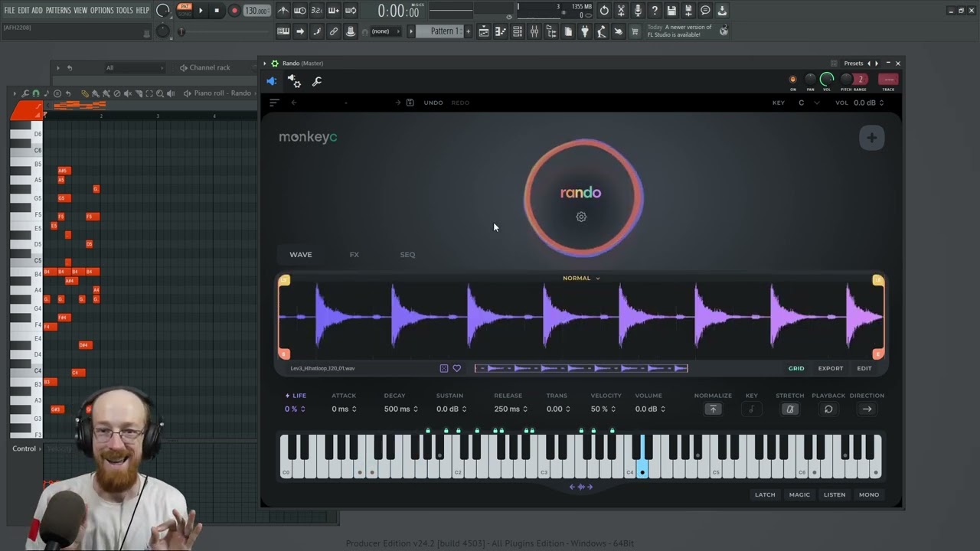This screenshot has width=980, height=551.
Task: Open the FILE menu
Action: pyautogui.click(x=10, y=11)
